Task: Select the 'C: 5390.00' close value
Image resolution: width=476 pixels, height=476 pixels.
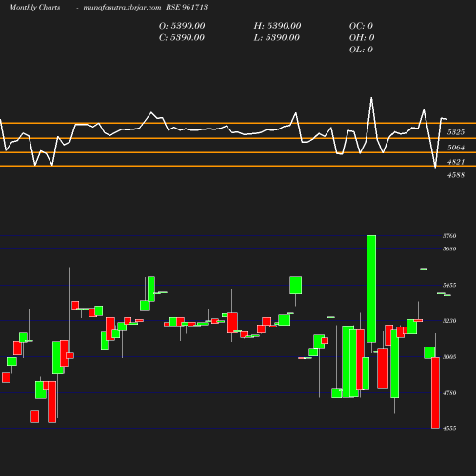Action: (182, 37)
